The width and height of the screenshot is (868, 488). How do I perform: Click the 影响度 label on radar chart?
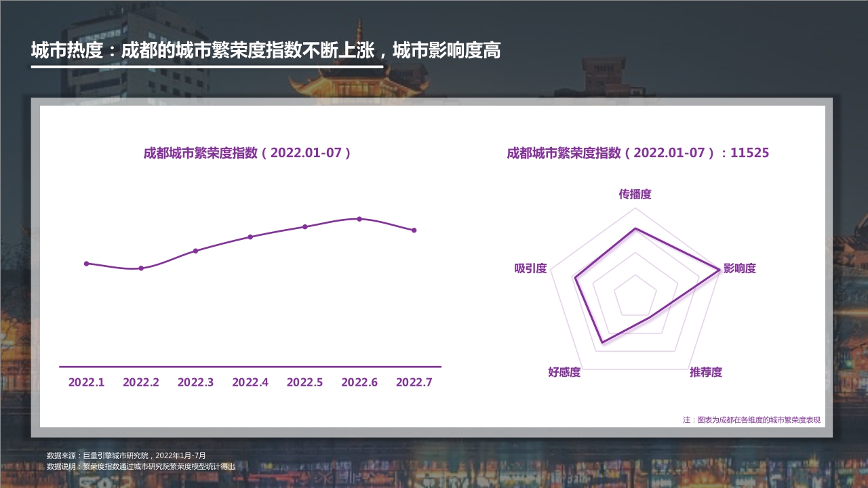[740, 268]
